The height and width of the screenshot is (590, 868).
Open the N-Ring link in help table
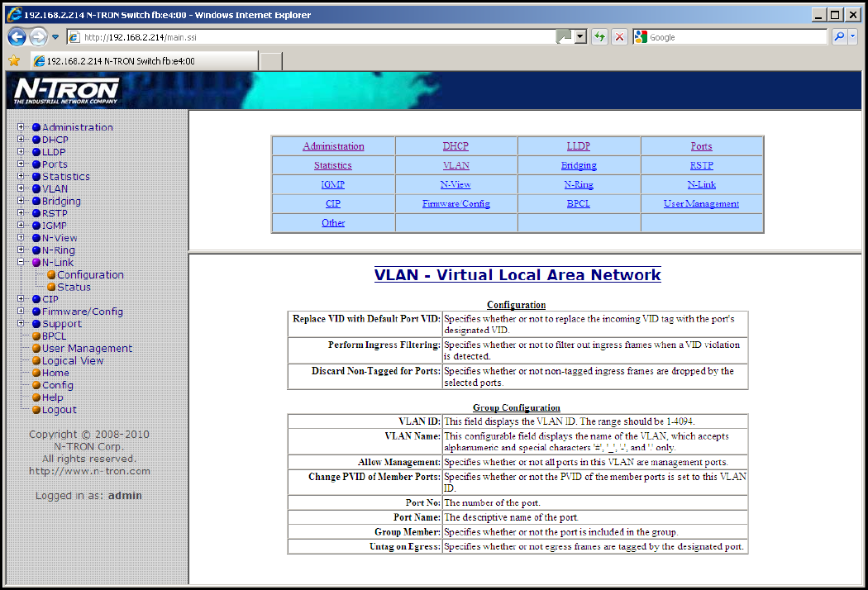(579, 184)
